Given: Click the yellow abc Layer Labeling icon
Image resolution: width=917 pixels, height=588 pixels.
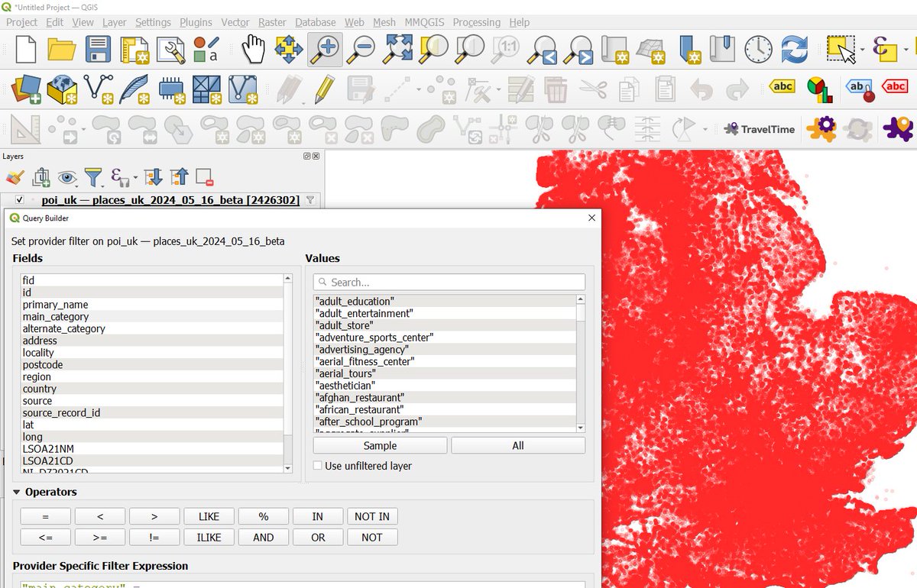Looking at the screenshot, I should (782, 87).
